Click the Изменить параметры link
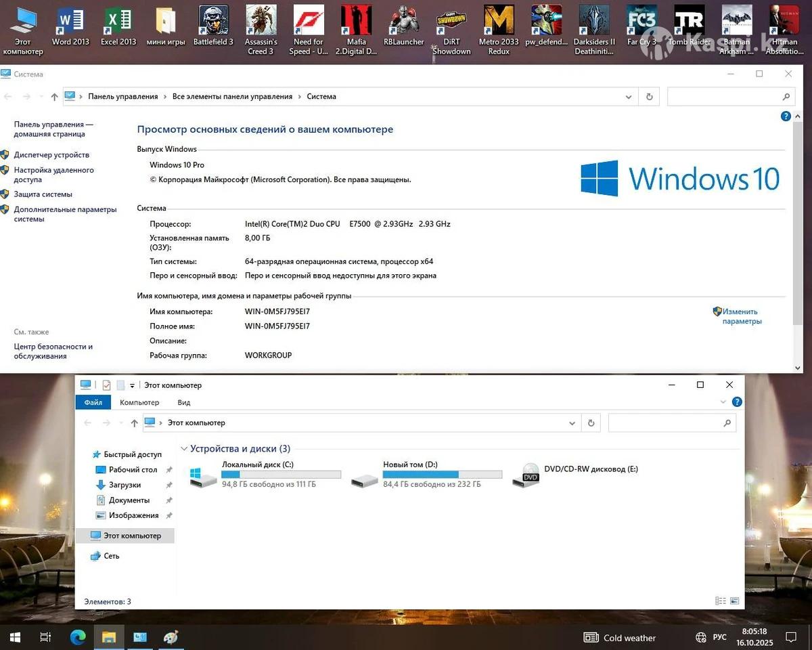The width and height of the screenshot is (812, 650). pos(741,316)
